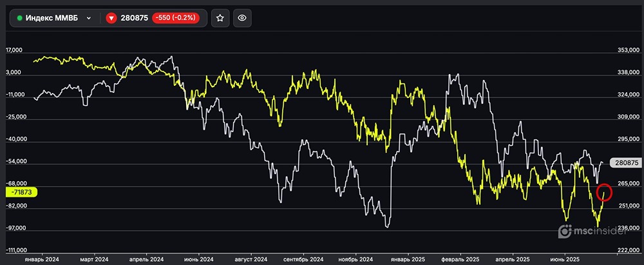Click the yellow -71873 axis value label

coord(21,192)
